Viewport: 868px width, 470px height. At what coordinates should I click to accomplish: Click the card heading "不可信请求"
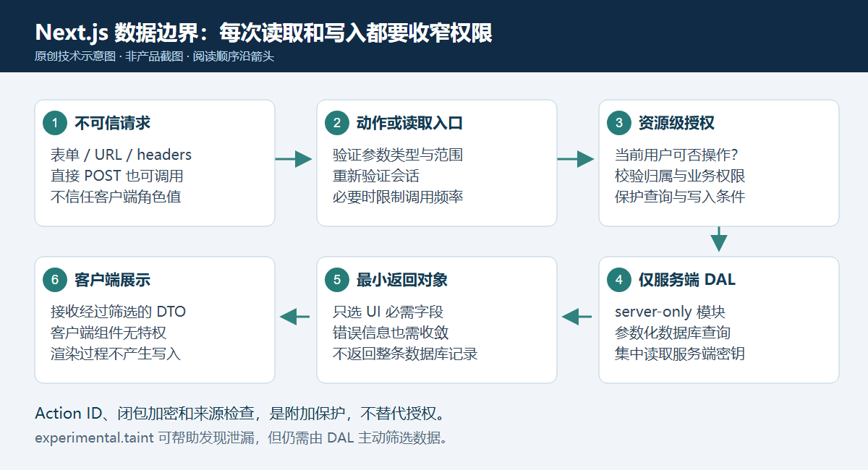tap(112, 123)
